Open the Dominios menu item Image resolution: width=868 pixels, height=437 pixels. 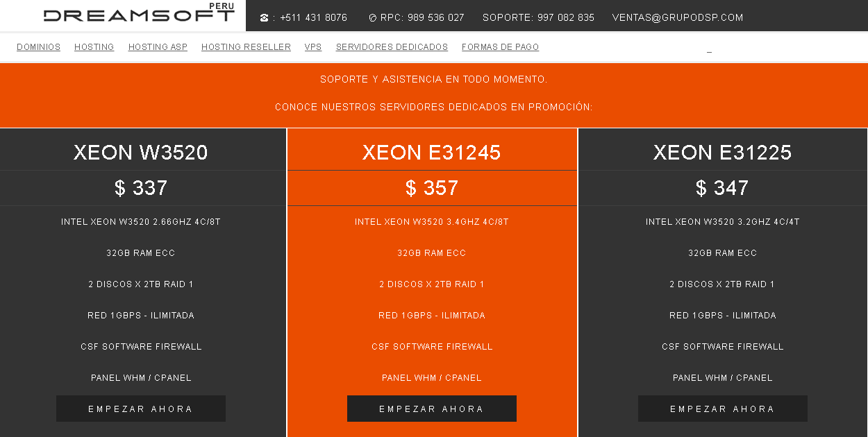[x=39, y=47]
